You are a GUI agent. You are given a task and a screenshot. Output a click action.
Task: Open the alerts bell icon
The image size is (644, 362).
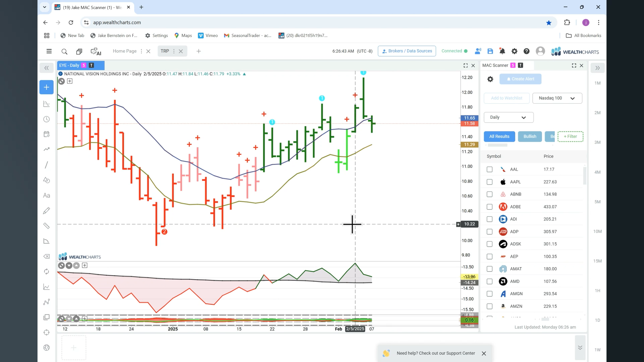502,51
